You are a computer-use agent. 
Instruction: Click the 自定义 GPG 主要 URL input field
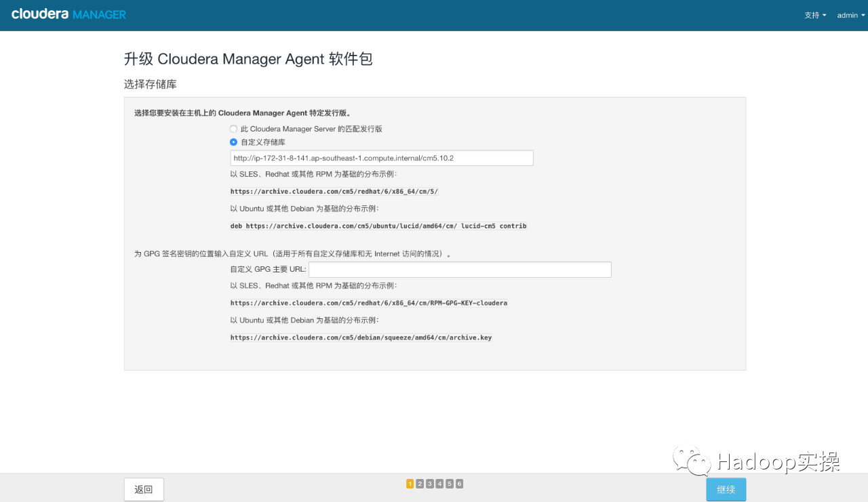pos(460,270)
